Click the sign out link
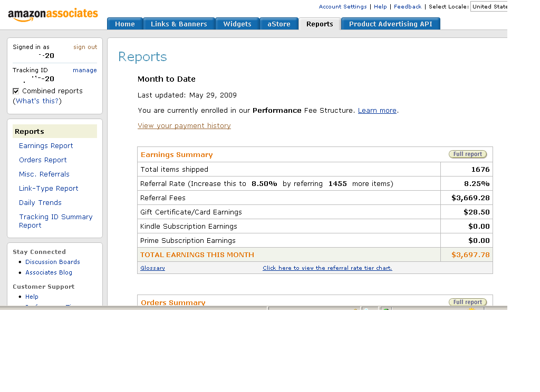Screen dimensions: 540x392 pyautogui.click(x=85, y=47)
